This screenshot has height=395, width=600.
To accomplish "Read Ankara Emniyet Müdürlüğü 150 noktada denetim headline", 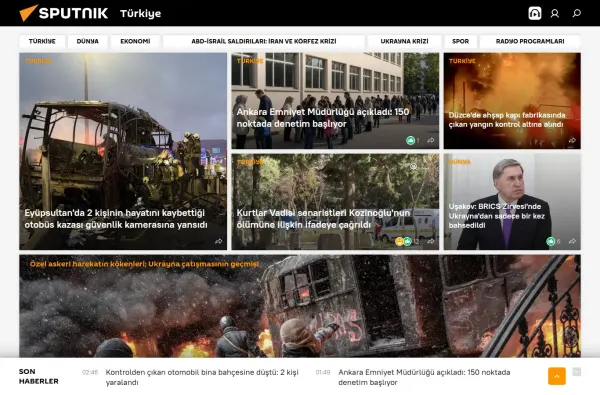I will click(x=323, y=118).
